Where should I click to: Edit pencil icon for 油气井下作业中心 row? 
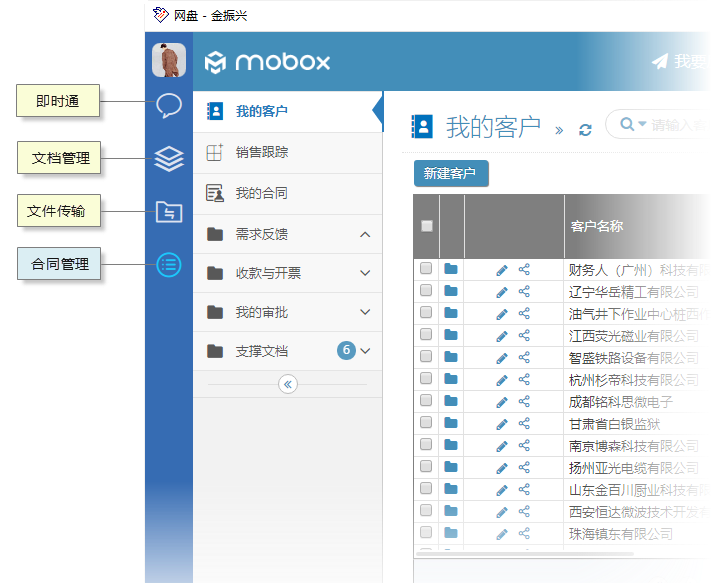coord(502,314)
